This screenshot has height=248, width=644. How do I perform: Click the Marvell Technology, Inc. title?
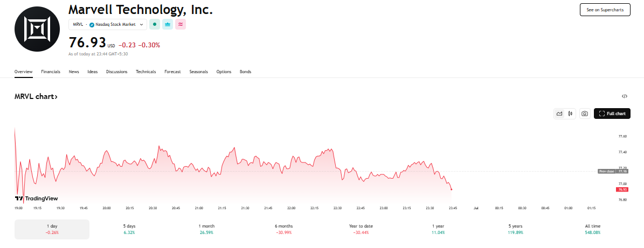tap(141, 10)
